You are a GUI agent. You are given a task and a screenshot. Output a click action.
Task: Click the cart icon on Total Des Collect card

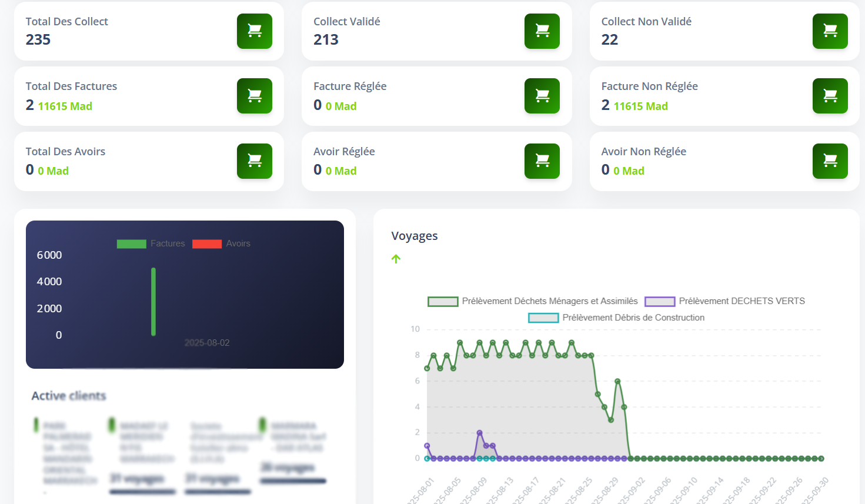[254, 31]
